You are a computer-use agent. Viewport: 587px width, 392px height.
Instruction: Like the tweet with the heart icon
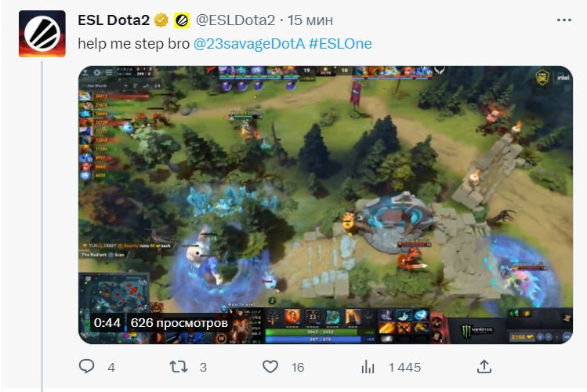coord(270,367)
